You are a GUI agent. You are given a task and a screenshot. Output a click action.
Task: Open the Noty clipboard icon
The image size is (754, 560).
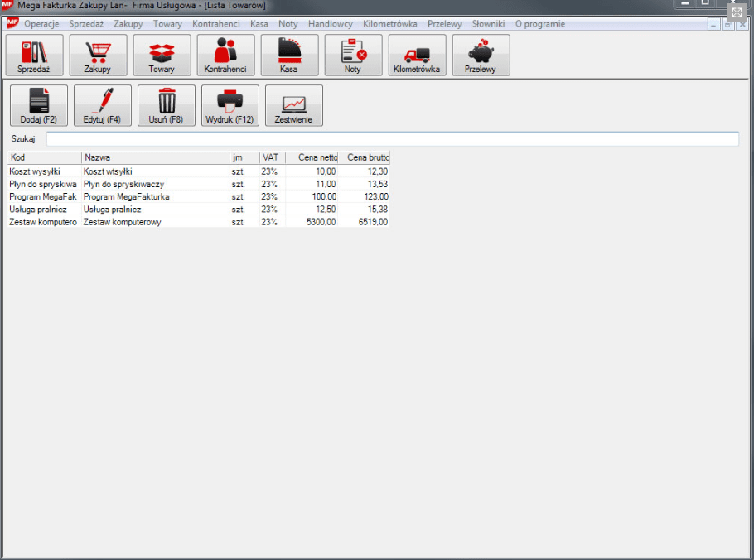353,56
